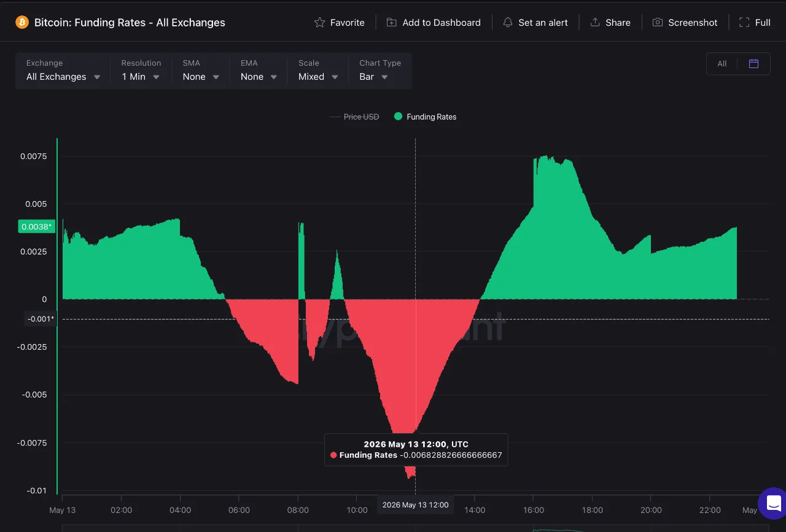This screenshot has height=532, width=786.
Task: Click the Set an alert bell icon
Action: [x=507, y=22]
